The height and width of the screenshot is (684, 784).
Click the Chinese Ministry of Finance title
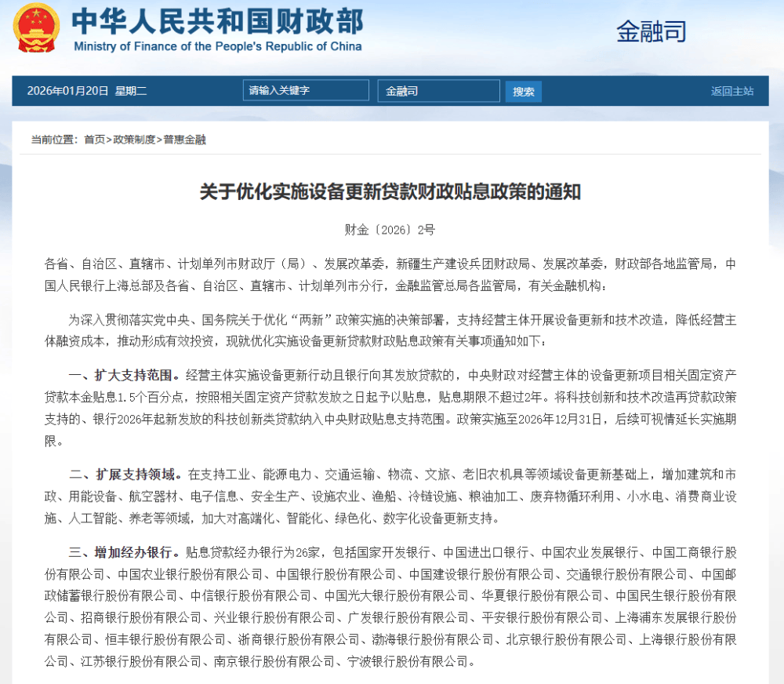[x=218, y=21]
